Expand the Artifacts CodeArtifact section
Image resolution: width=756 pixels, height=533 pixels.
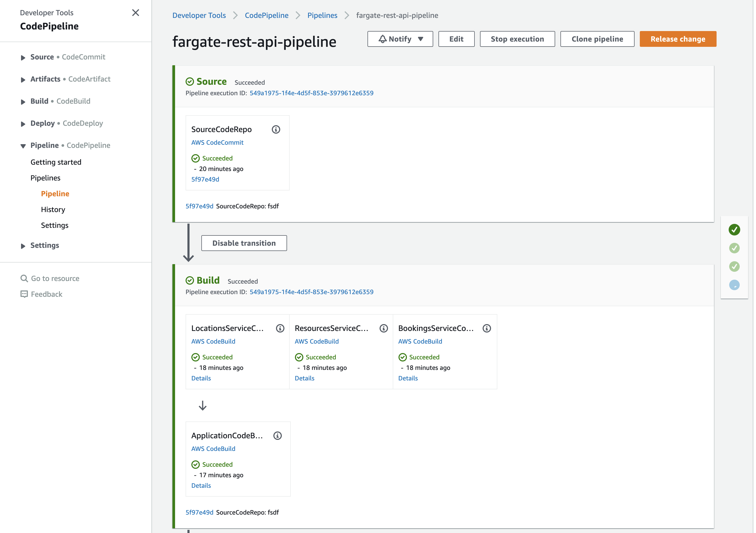(23, 79)
